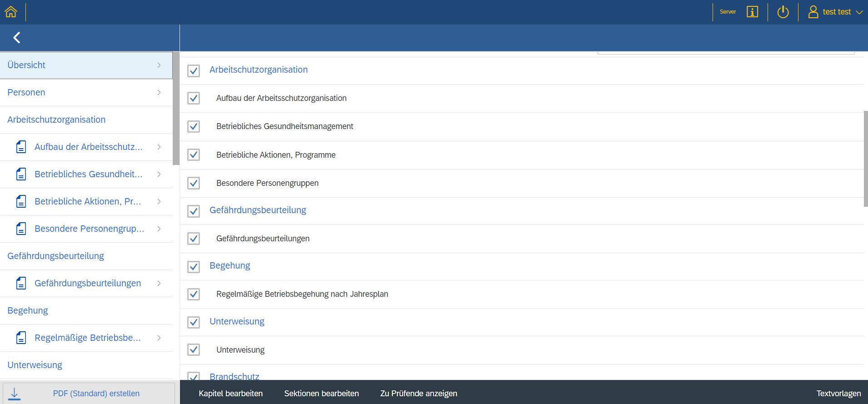Screen dimensions: 868x404
Task: Click the document icon for Besondere Personengrup
Action: [21, 229]
